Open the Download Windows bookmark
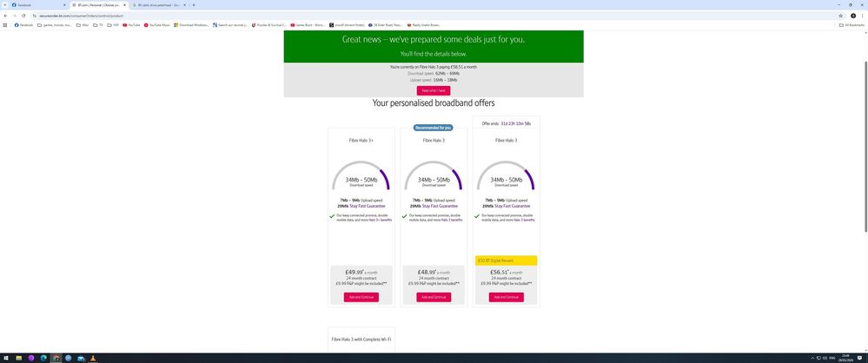Viewport: 868px width, 363px height. (191, 25)
